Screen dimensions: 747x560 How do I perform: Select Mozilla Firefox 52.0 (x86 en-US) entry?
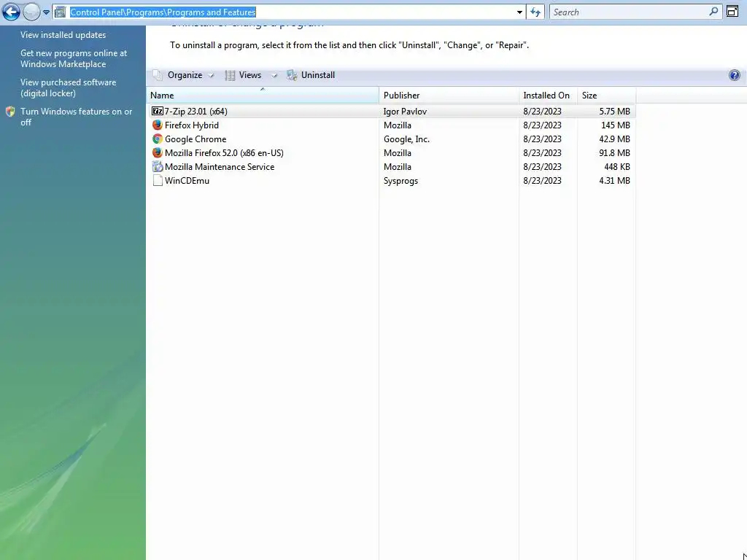point(391,153)
